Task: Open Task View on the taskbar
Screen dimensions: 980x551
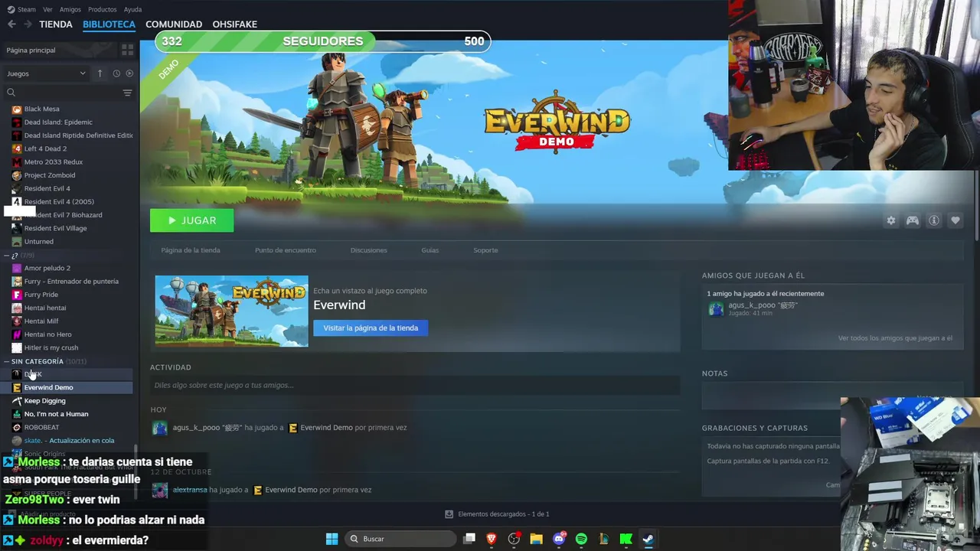Action: 469,539
